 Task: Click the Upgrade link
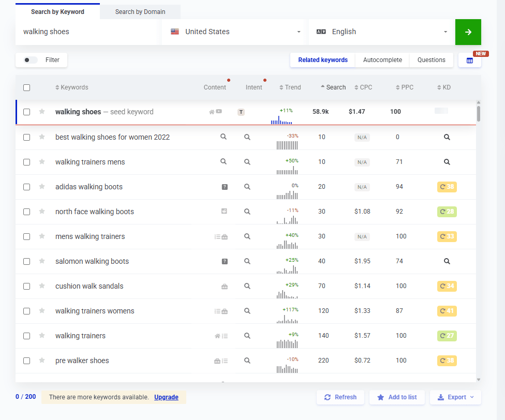pos(166,397)
